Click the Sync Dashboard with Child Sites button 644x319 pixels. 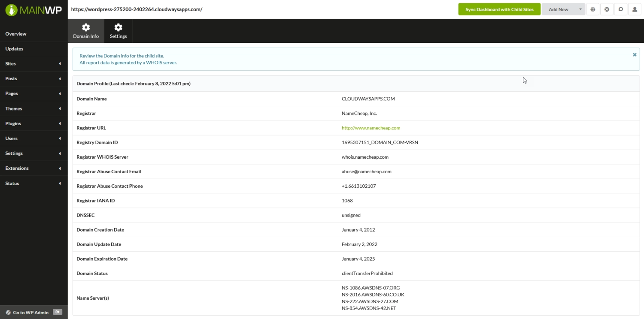(x=499, y=9)
